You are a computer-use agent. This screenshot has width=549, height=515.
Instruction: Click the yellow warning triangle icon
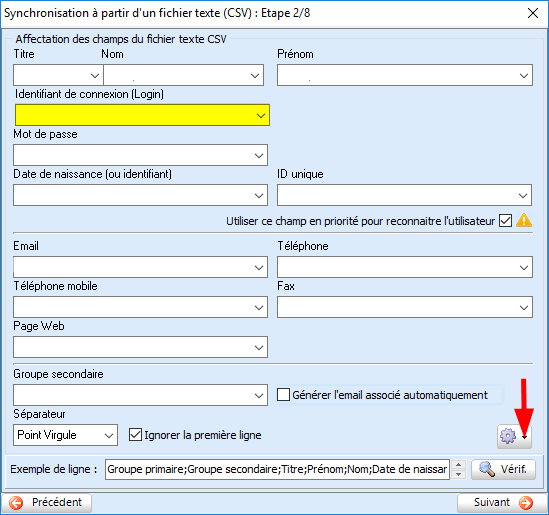(x=524, y=221)
